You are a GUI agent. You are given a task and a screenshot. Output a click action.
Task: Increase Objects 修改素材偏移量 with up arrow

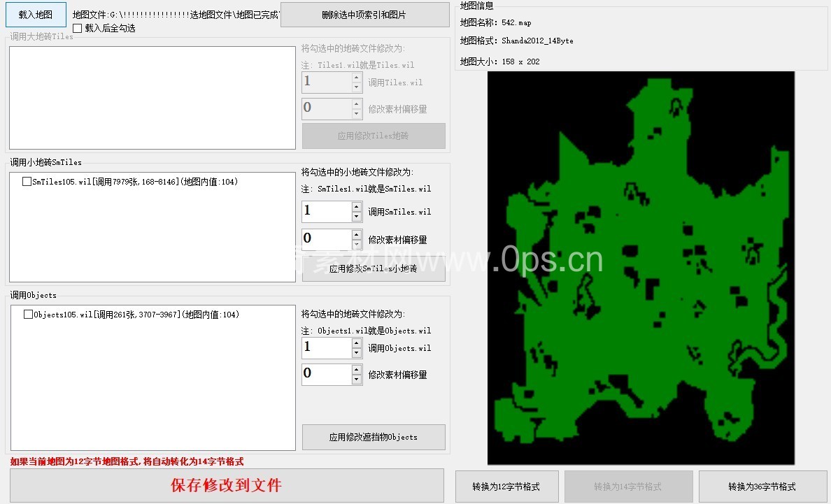[357, 370]
